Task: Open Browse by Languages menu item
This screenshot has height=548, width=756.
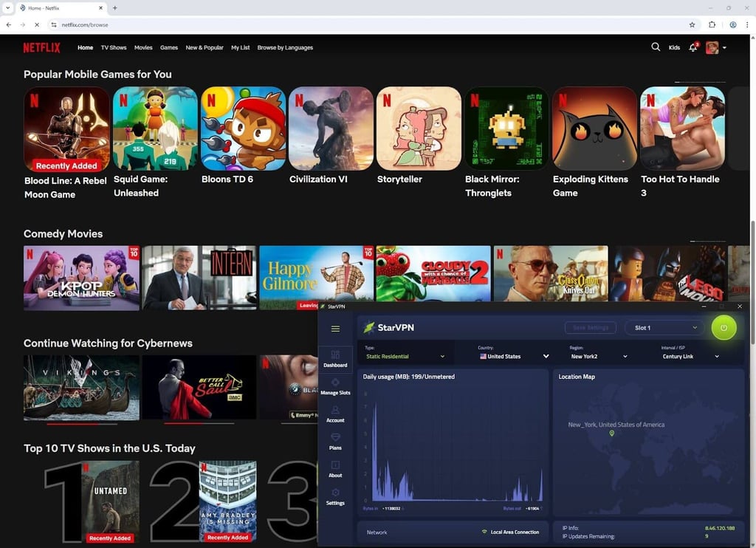Action: pyautogui.click(x=285, y=48)
